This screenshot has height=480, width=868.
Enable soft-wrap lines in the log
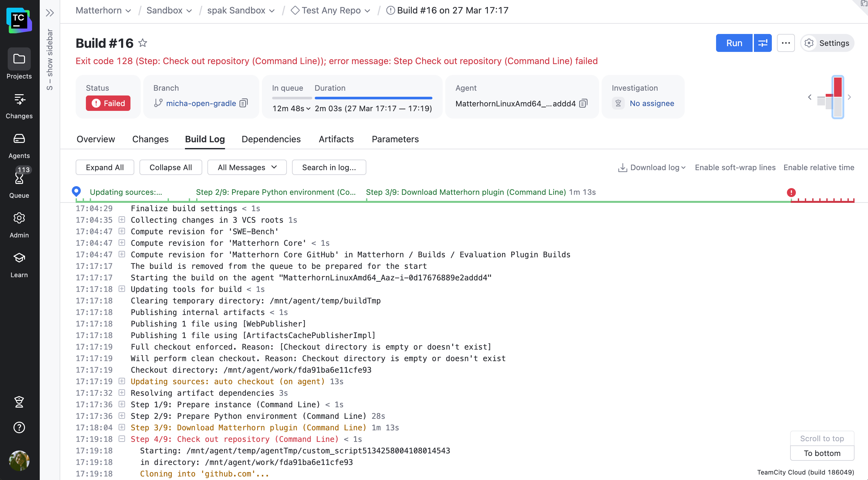pos(735,167)
